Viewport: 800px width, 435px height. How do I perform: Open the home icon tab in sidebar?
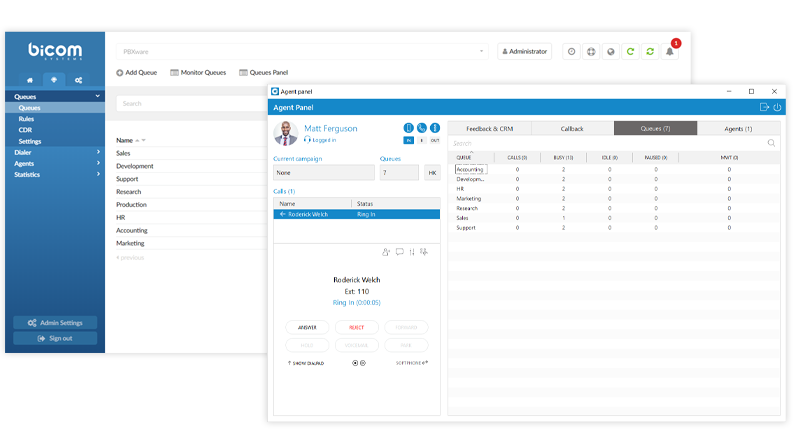point(29,79)
